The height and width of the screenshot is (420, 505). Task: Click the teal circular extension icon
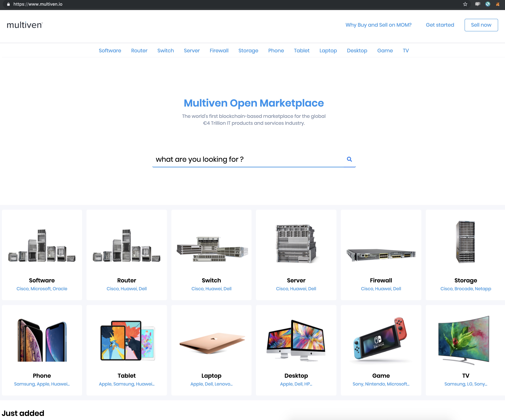488,4
